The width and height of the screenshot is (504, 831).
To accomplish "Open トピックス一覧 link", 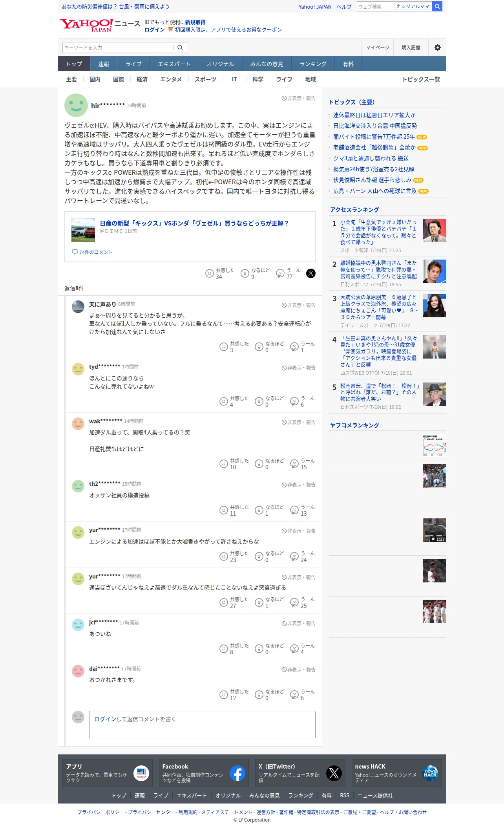I will [421, 79].
